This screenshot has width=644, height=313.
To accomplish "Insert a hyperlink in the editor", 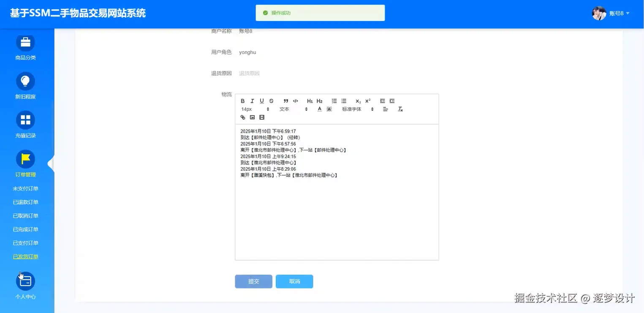I will pos(242,117).
